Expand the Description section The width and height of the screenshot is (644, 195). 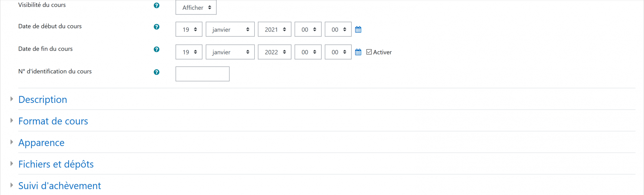pos(43,100)
